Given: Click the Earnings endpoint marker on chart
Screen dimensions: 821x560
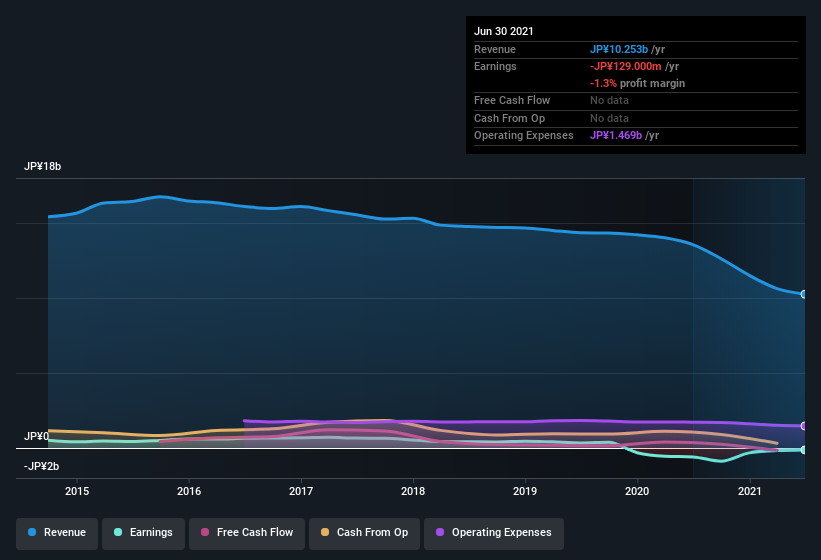Looking at the screenshot, I should coord(804,450).
